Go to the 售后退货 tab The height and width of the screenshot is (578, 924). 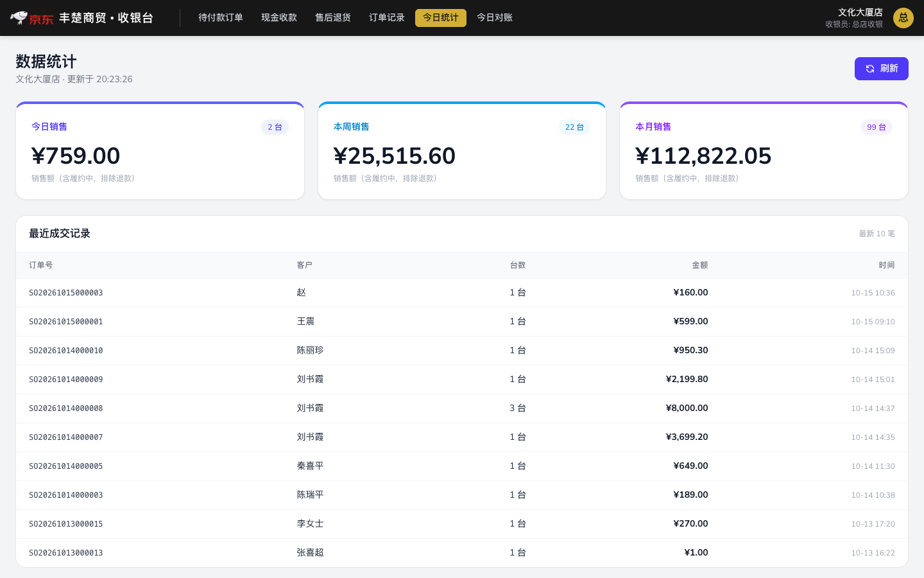click(x=333, y=18)
